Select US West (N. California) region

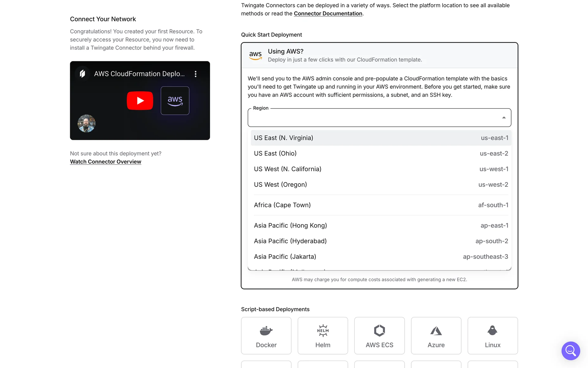click(x=381, y=169)
